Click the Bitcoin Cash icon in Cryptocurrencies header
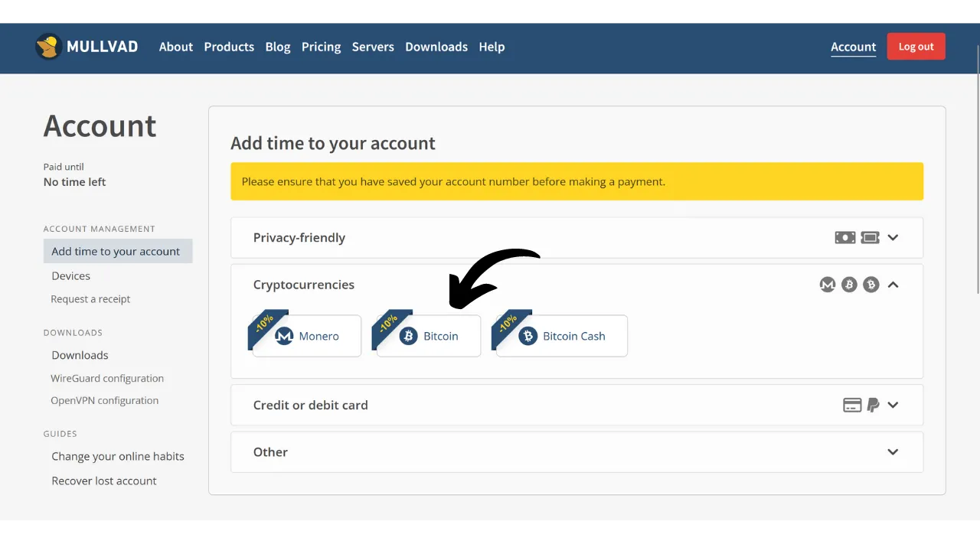 [x=871, y=285]
